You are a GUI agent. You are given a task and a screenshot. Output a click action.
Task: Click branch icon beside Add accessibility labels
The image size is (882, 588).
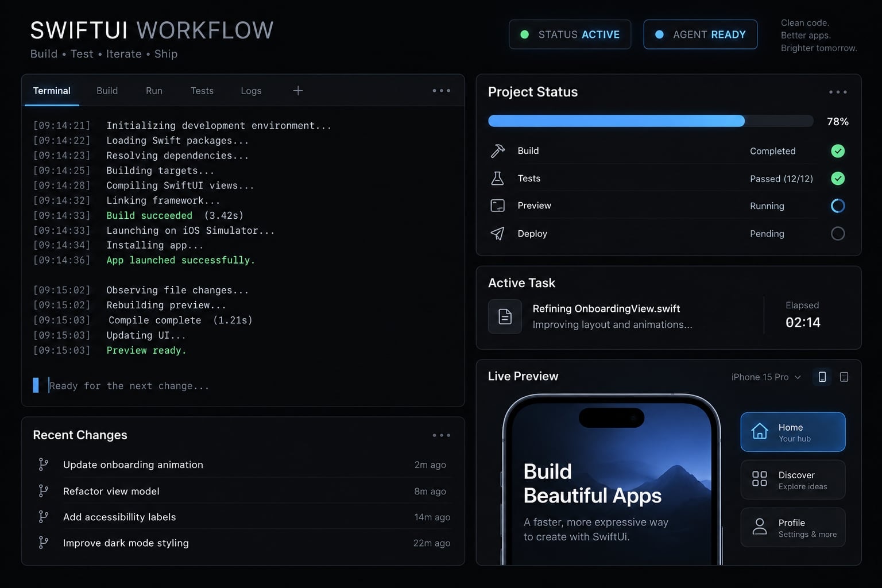(x=43, y=517)
